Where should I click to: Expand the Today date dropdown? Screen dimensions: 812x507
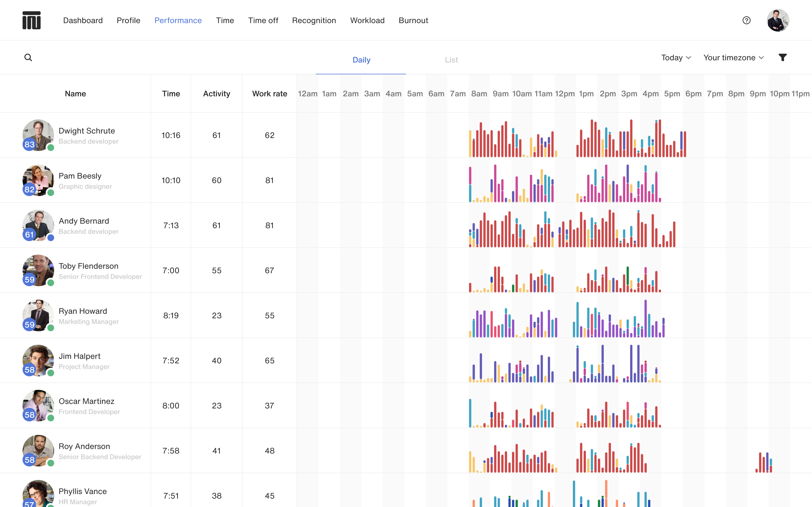coord(676,58)
